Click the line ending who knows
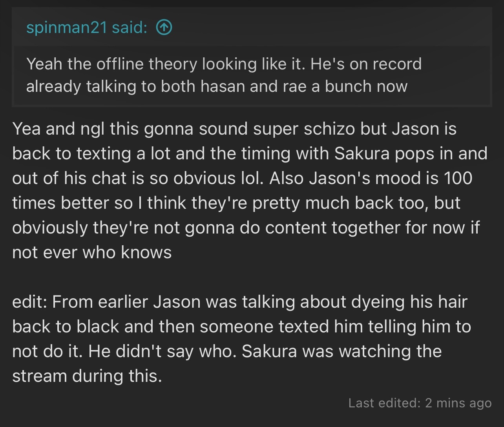Screen dimensions: 504x427 click(92, 252)
